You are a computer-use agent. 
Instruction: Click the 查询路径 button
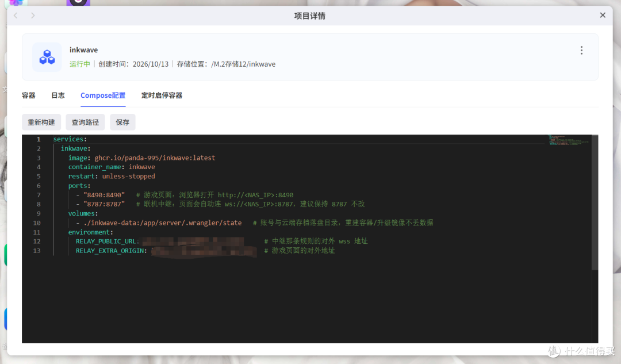(x=85, y=122)
